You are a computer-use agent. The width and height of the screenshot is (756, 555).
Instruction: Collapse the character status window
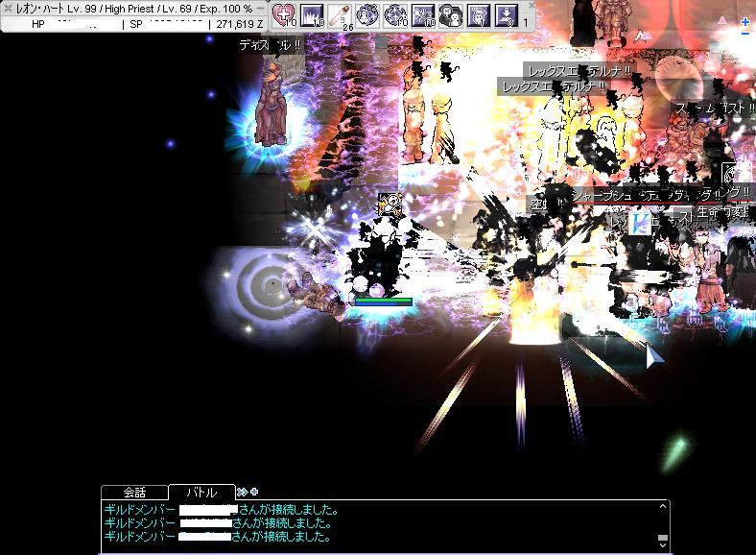(x=260, y=9)
